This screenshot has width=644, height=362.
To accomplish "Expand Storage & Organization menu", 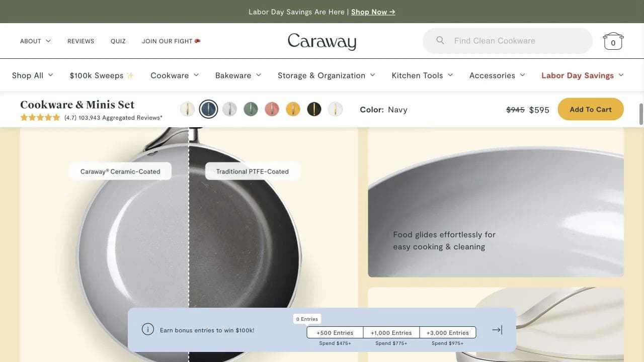I will 327,75.
